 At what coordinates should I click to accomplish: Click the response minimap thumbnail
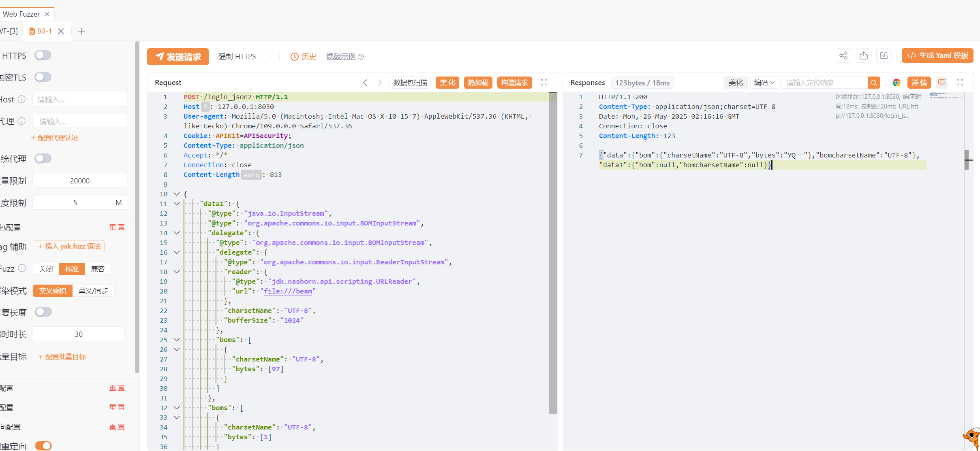(x=946, y=96)
